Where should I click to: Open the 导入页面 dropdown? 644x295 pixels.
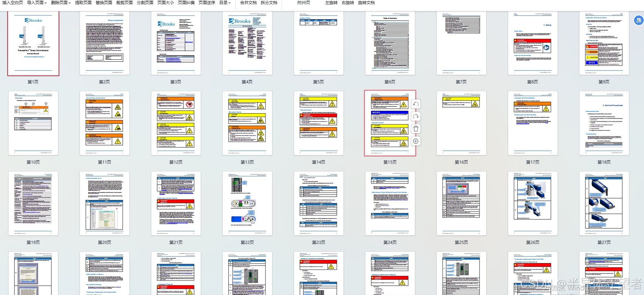(37, 3)
